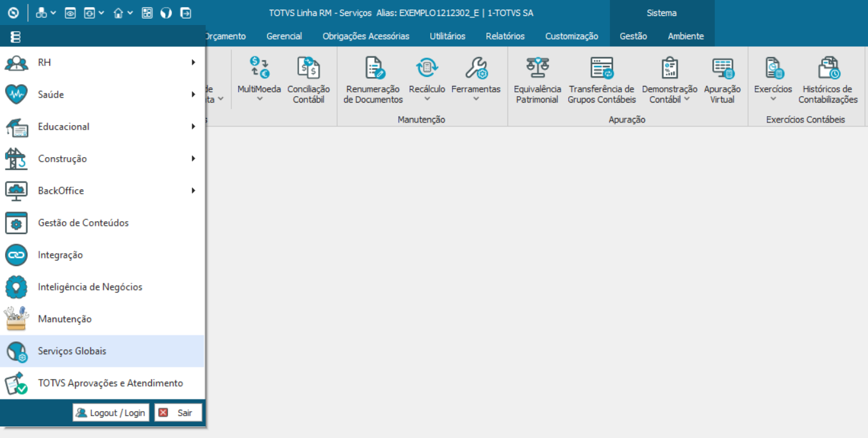Image resolution: width=868 pixels, height=438 pixels.
Task: Click Demonstração Contábil icon
Action: [670, 67]
